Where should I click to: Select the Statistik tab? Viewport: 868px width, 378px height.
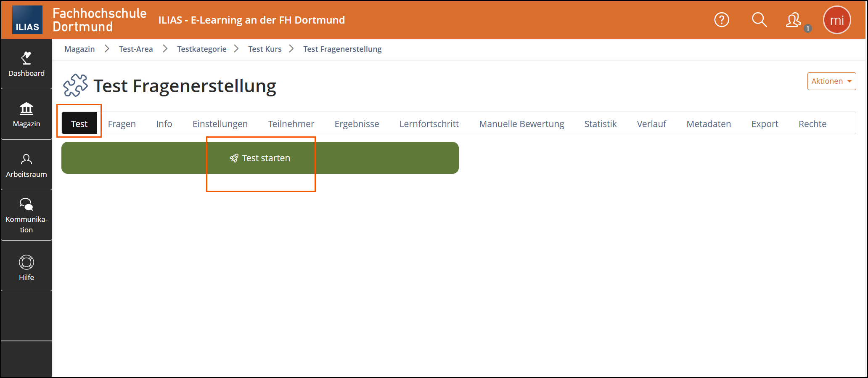click(x=600, y=124)
